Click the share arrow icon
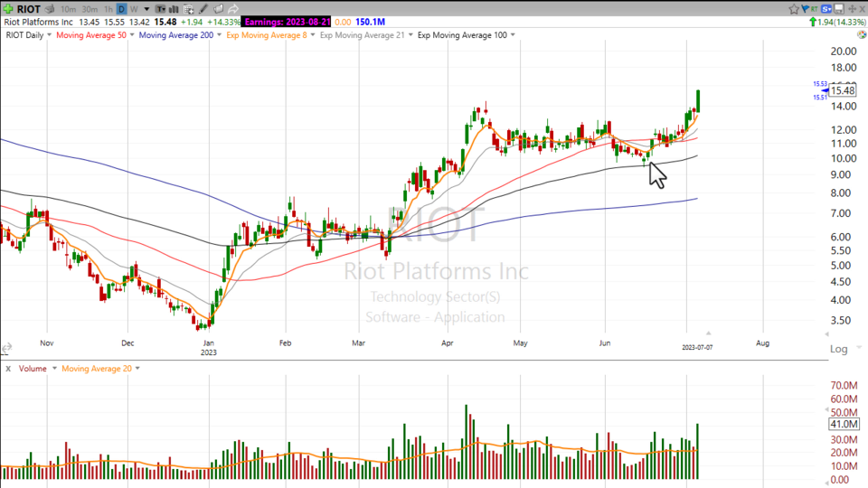This screenshot has width=868, height=488. [233, 9]
